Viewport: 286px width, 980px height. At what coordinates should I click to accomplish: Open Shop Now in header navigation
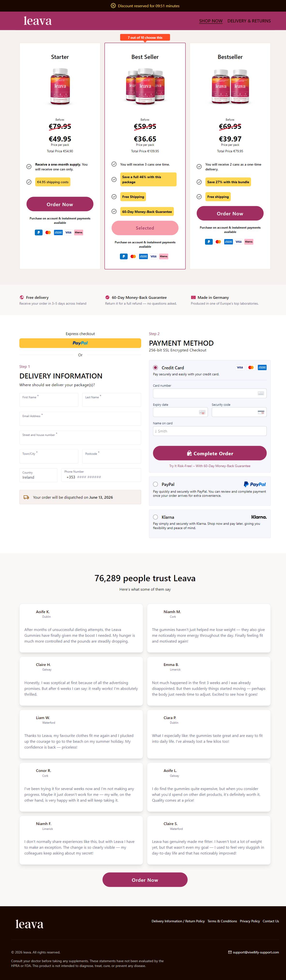click(x=211, y=21)
